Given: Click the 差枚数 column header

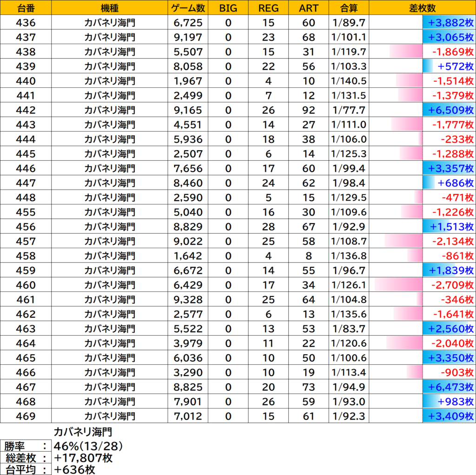Looking at the screenshot, I should (x=422, y=7).
